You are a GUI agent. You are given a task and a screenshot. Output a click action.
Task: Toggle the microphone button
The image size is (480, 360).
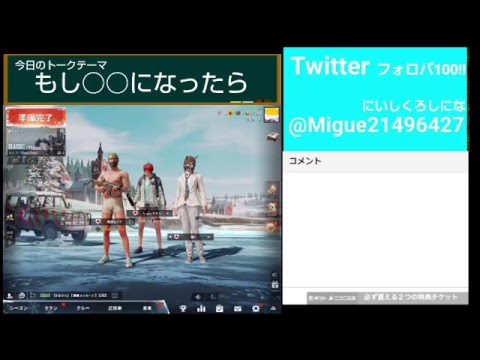point(212,296)
